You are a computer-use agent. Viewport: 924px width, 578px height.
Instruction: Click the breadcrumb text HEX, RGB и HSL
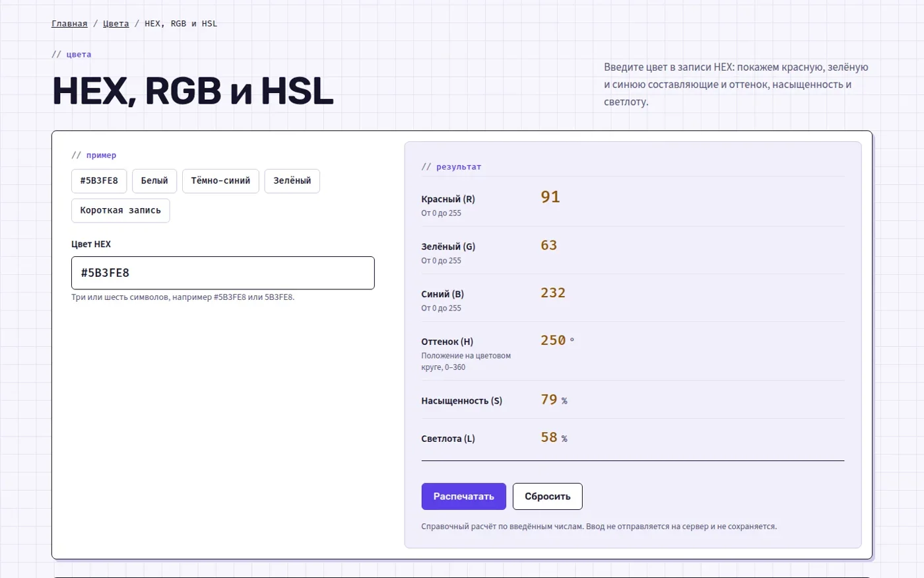(x=181, y=24)
